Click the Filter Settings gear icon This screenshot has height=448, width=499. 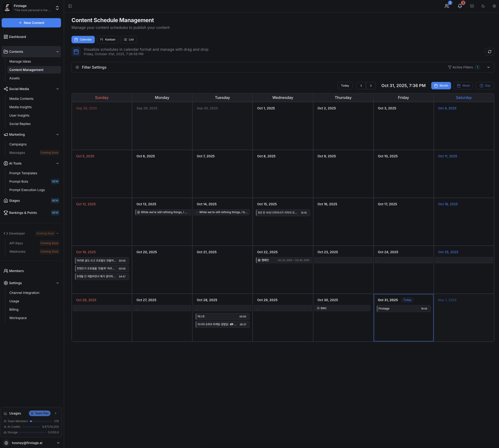click(77, 67)
